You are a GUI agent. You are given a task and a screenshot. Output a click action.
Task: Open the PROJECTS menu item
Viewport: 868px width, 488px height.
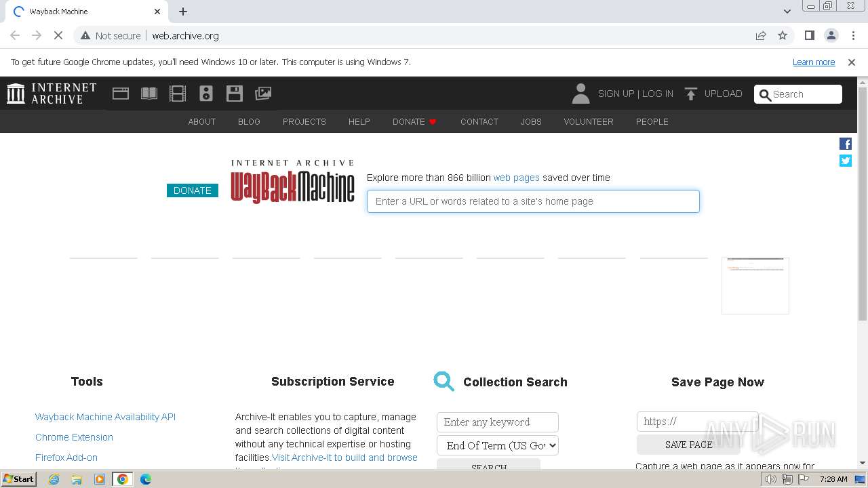point(304,121)
